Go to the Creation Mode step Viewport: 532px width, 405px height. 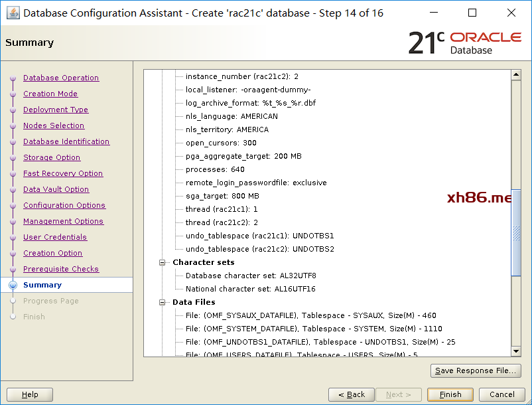[50, 94]
